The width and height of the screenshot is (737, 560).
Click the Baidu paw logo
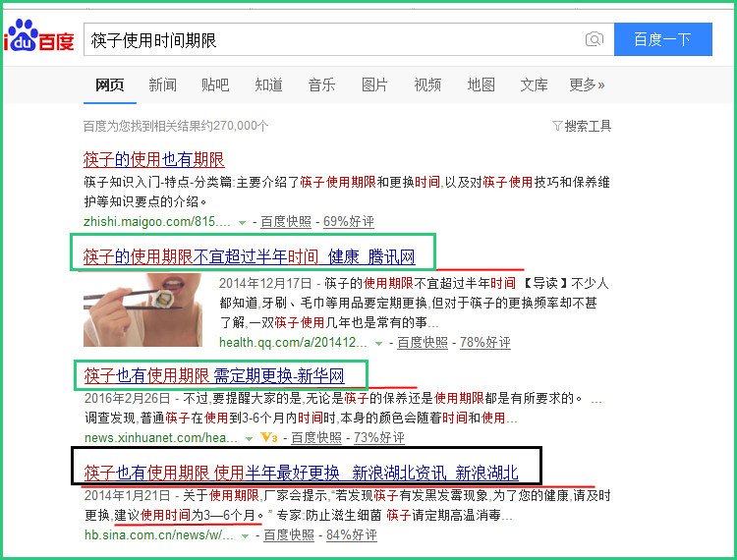(x=38, y=35)
